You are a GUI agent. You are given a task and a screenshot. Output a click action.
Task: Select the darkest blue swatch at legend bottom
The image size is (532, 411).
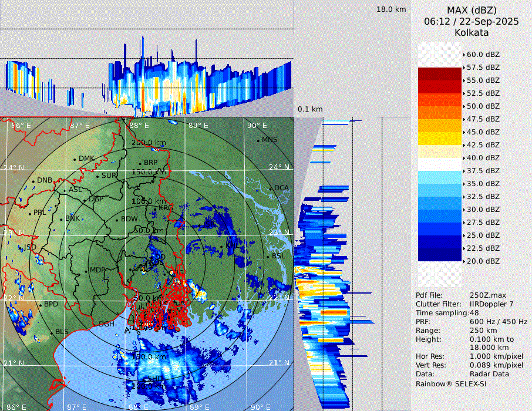440,255
